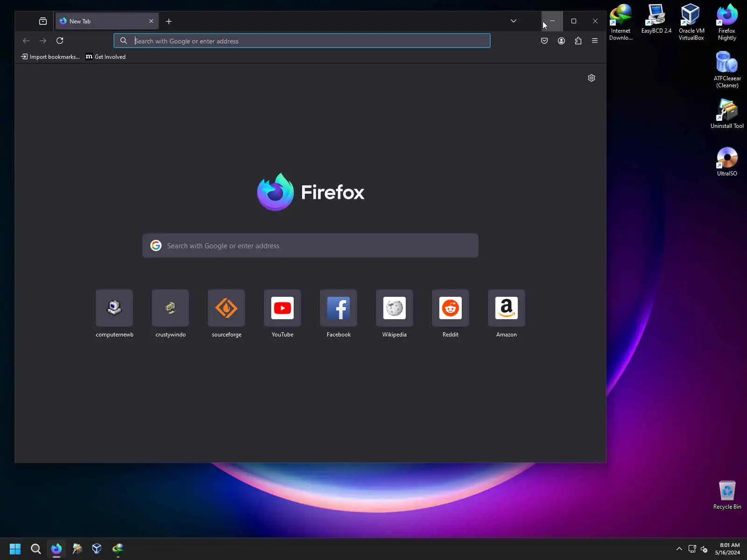
Task: Go forward one page
Action: tap(43, 41)
